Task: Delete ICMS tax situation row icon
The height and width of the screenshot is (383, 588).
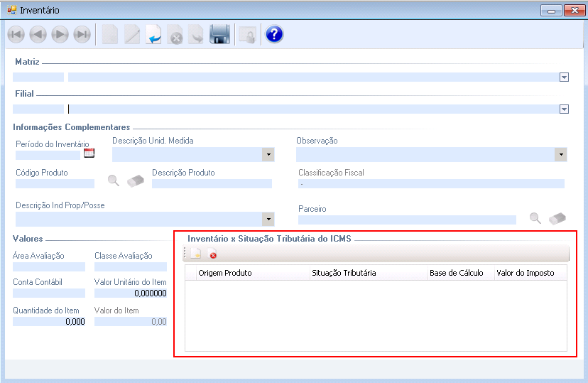Action: pyautogui.click(x=212, y=254)
